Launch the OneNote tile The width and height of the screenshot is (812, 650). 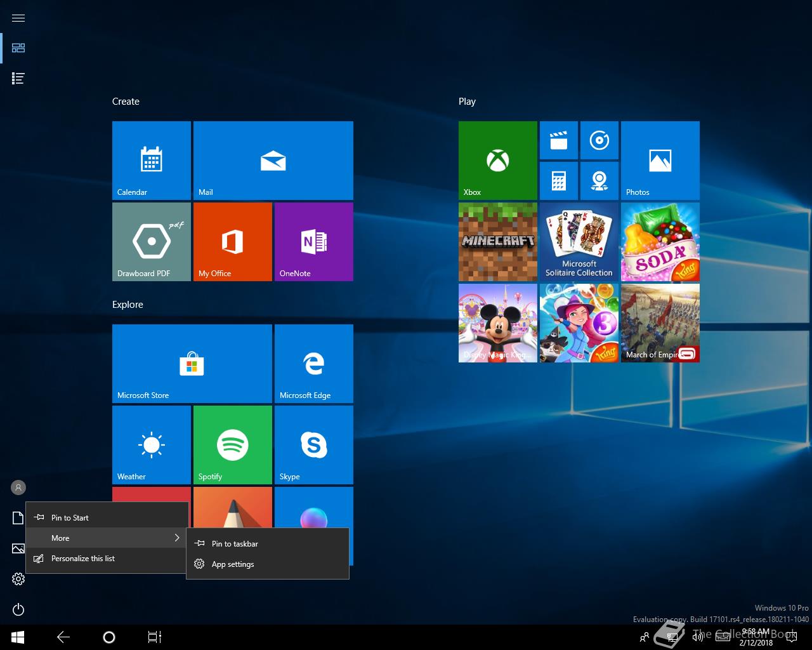[314, 242]
